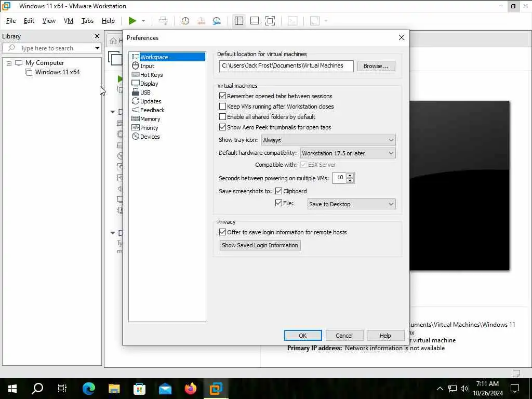Viewport: 532px width, 399px height.
Task: Close the Library panel
Action: tap(97, 36)
